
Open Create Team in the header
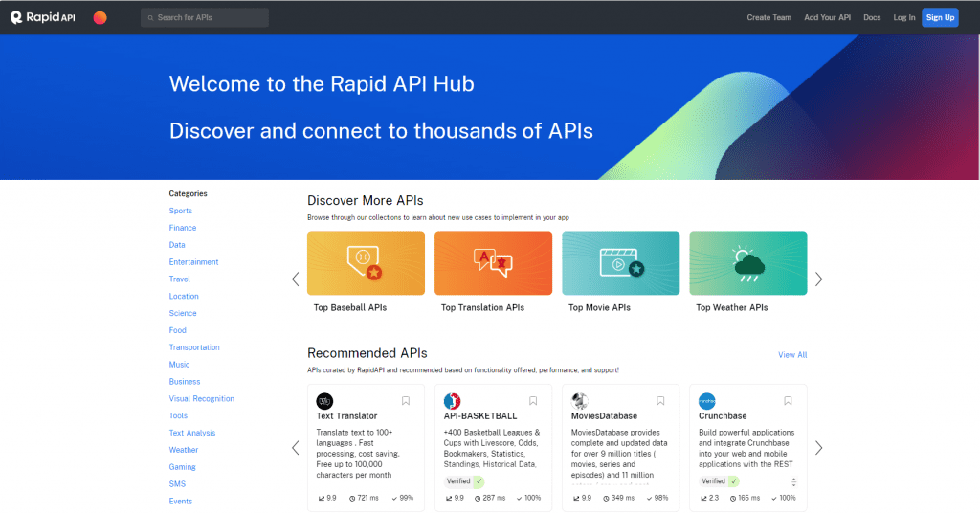tap(768, 17)
